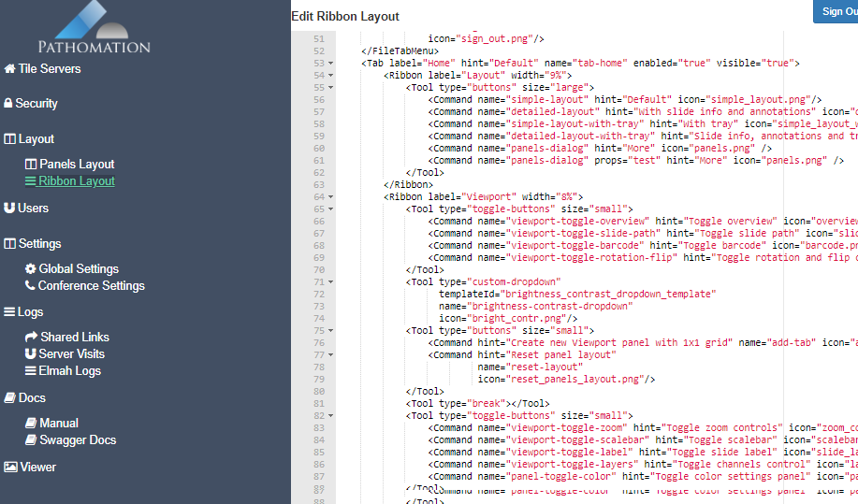Open the Panels Layout page
Viewport: 858px width, 504px height.
(x=76, y=165)
